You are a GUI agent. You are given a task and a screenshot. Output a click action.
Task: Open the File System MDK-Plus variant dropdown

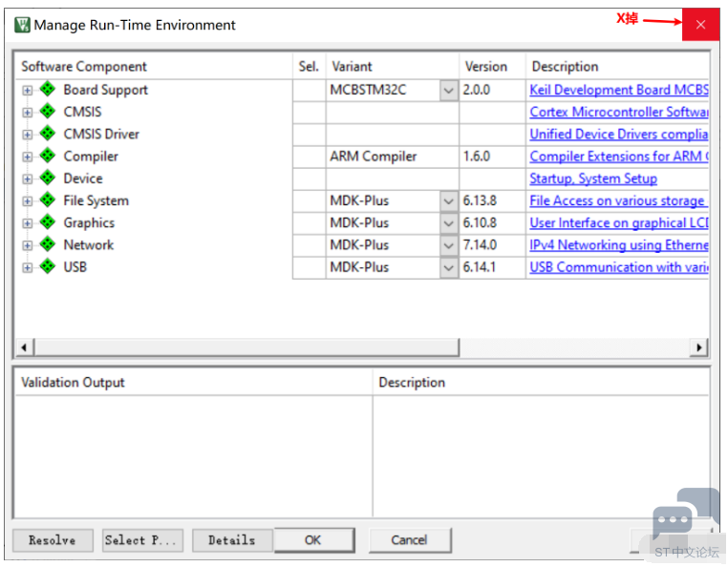click(x=448, y=200)
